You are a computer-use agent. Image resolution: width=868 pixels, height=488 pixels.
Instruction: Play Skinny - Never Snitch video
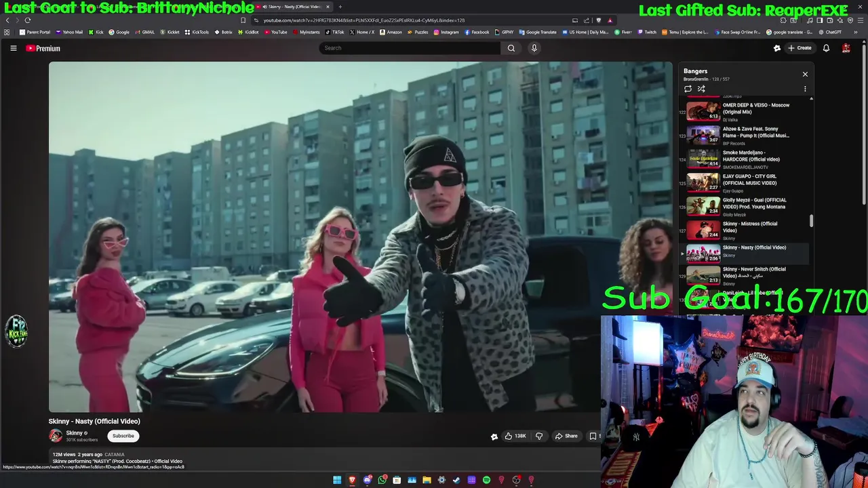[x=744, y=274]
